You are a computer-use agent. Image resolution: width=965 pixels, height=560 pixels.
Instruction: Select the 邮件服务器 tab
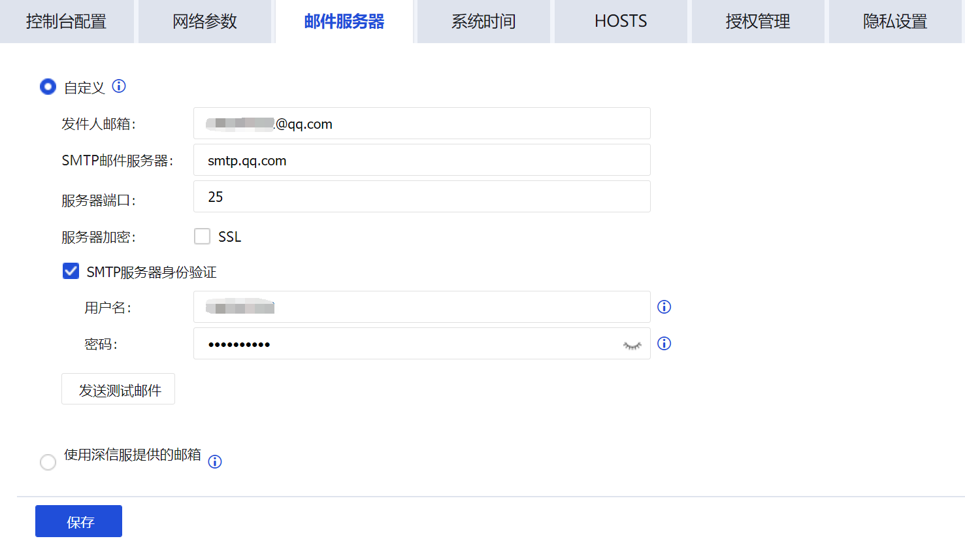point(344,22)
